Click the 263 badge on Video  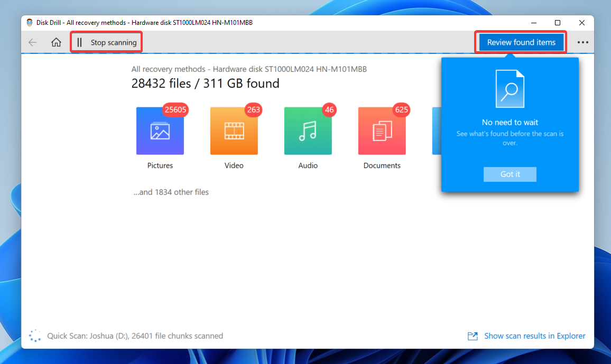click(253, 110)
